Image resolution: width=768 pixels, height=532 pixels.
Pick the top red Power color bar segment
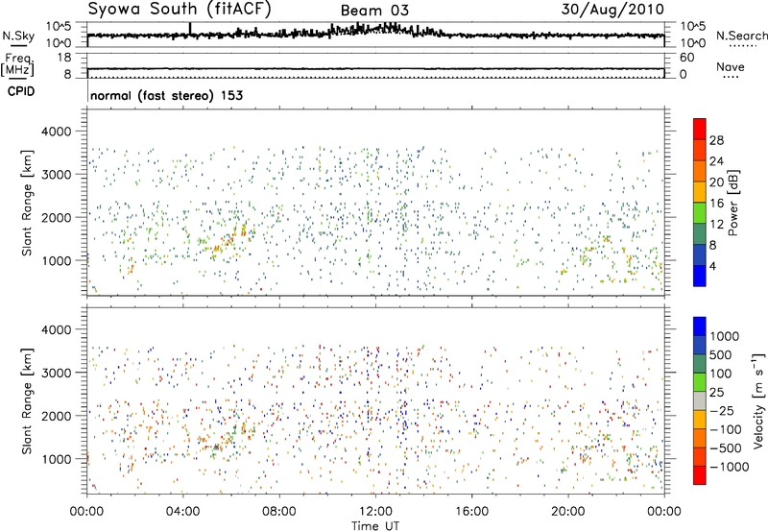tap(700, 130)
